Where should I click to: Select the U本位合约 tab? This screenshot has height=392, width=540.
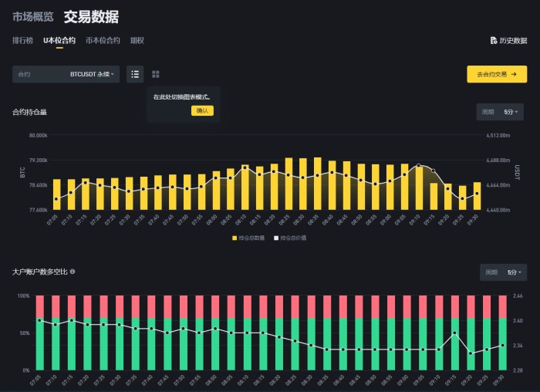[x=60, y=40]
